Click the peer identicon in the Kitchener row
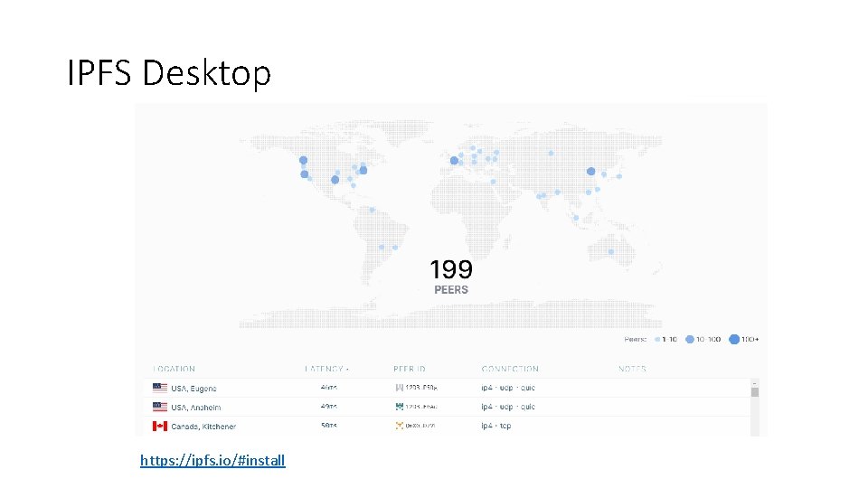Viewport: 868px width, 488px height. (399, 426)
